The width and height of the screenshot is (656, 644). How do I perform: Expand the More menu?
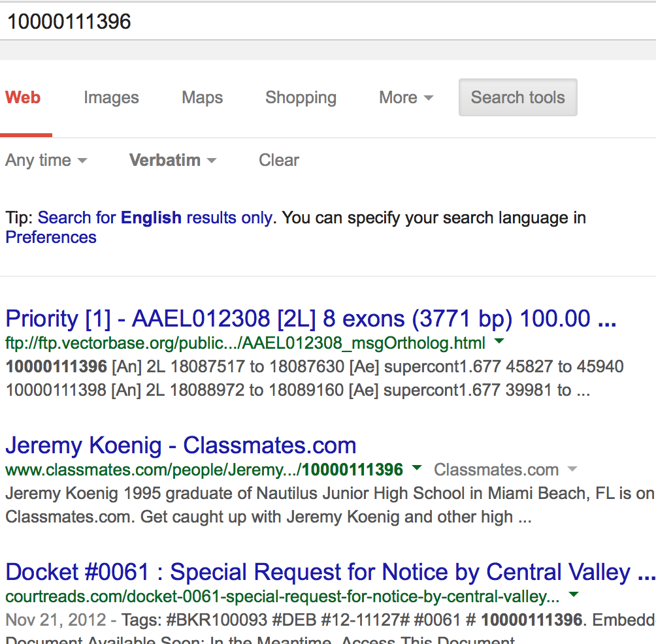(x=406, y=98)
